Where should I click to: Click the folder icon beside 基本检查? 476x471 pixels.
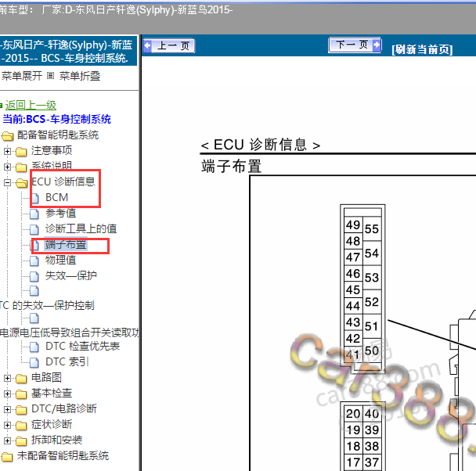point(21,394)
